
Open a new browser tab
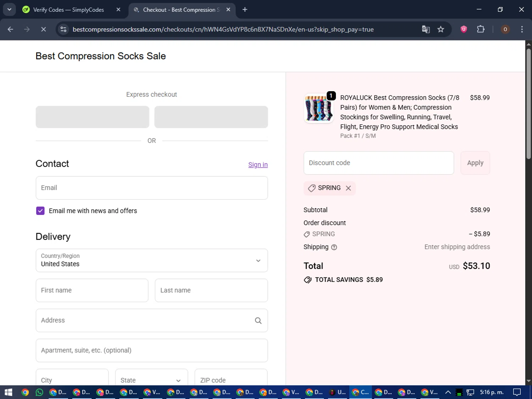point(245,10)
